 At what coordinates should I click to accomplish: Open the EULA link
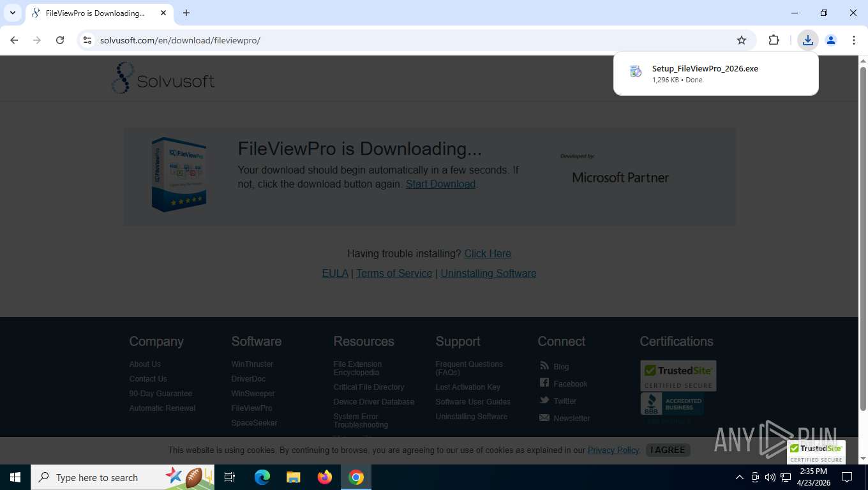tap(335, 273)
